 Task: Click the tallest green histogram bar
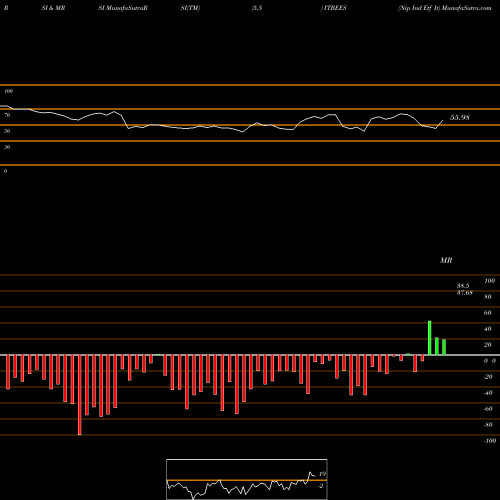click(430, 338)
